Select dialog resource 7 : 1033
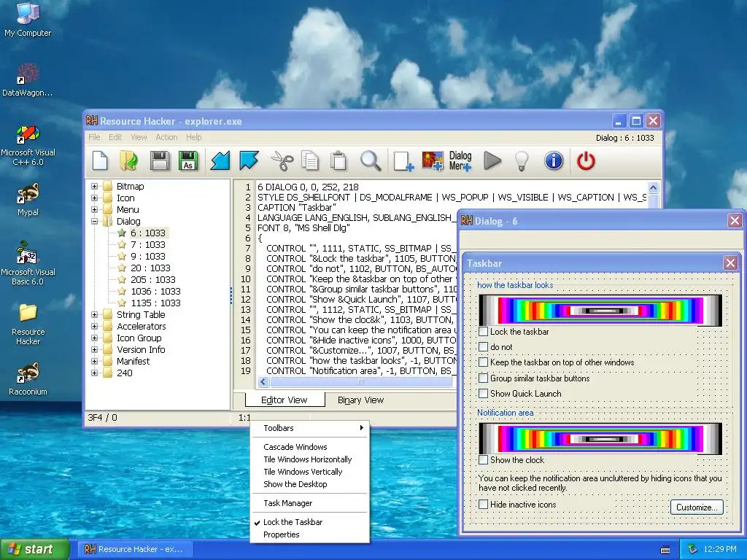The height and width of the screenshot is (560, 747). click(147, 244)
